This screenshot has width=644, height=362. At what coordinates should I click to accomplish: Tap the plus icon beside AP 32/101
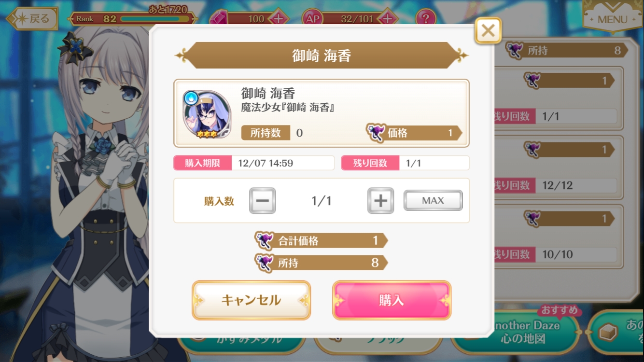388,19
